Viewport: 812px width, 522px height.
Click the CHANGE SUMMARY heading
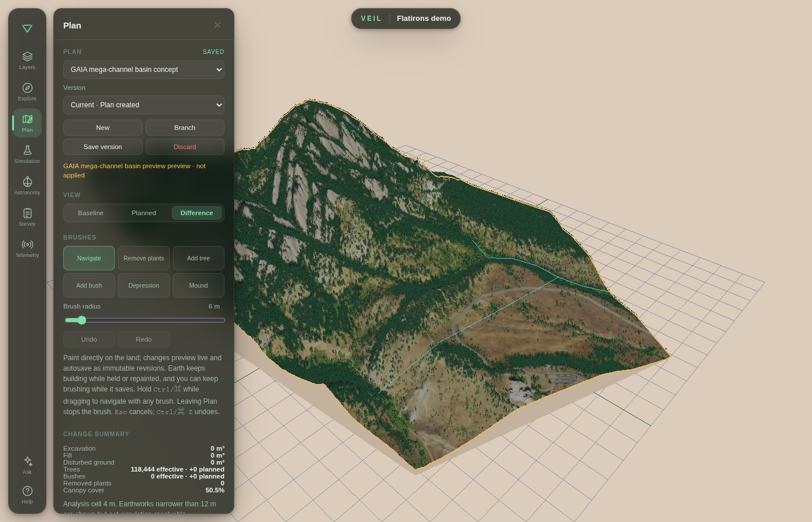coord(96,434)
